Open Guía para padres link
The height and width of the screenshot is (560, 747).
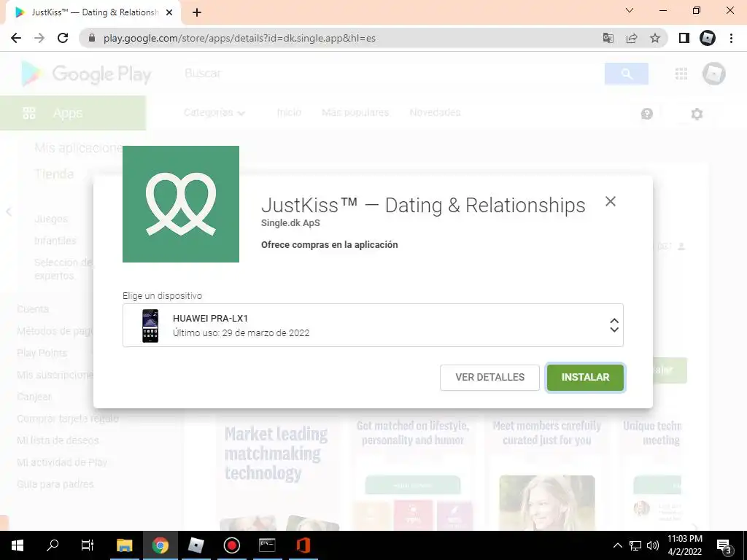pyautogui.click(x=55, y=484)
